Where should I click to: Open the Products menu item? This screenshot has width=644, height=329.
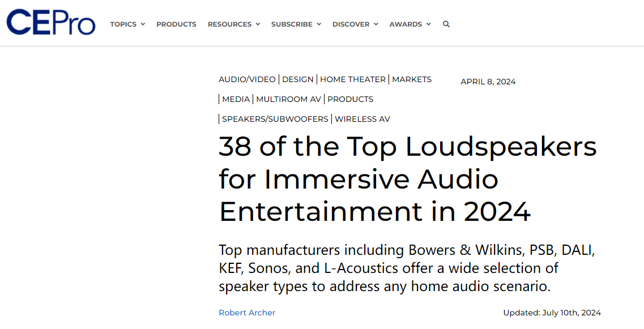click(x=176, y=24)
